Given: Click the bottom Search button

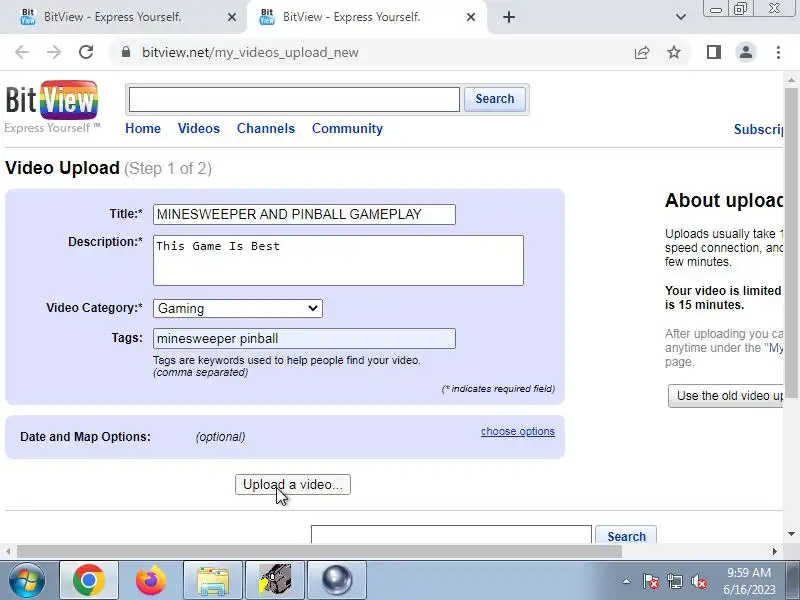Looking at the screenshot, I should click(x=626, y=536).
